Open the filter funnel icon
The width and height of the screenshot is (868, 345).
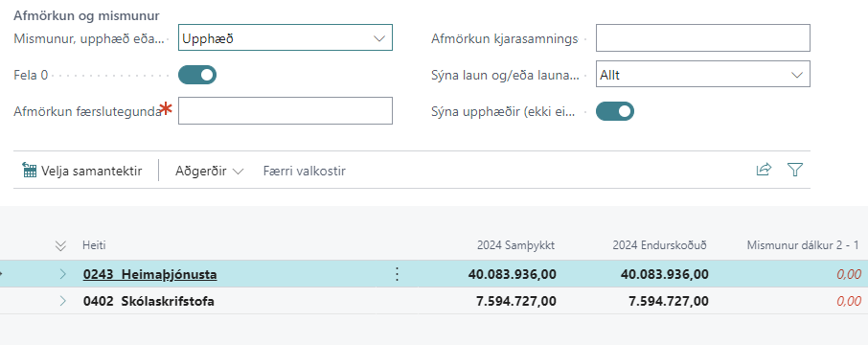point(795,170)
